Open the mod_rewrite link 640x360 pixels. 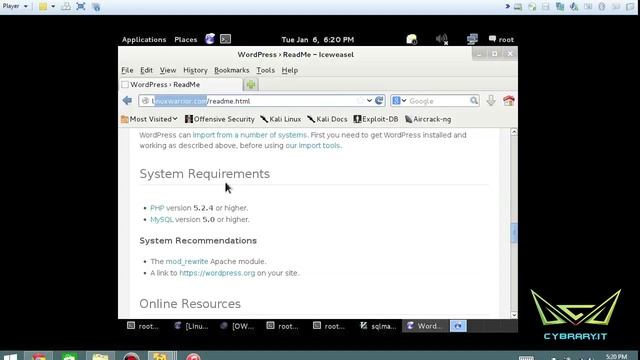click(187, 262)
